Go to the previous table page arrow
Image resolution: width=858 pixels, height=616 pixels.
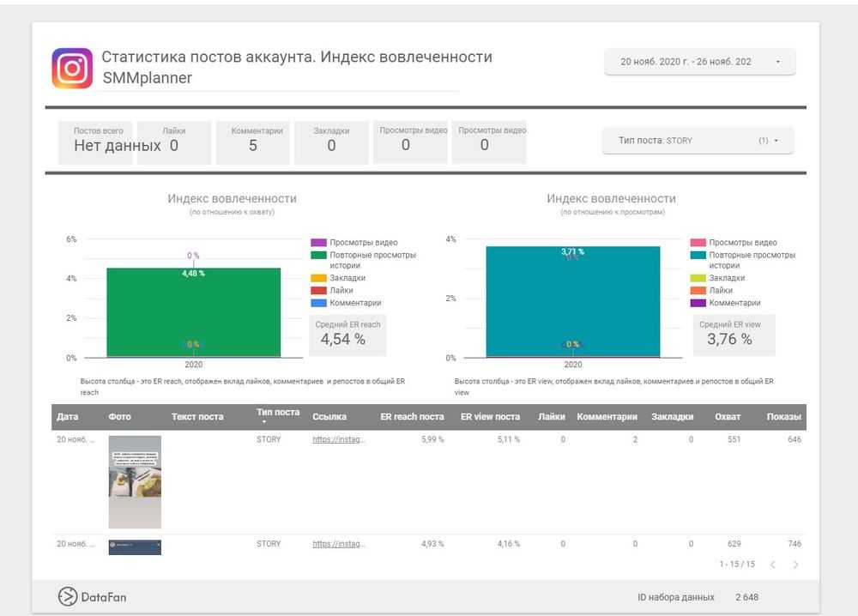coord(773,565)
